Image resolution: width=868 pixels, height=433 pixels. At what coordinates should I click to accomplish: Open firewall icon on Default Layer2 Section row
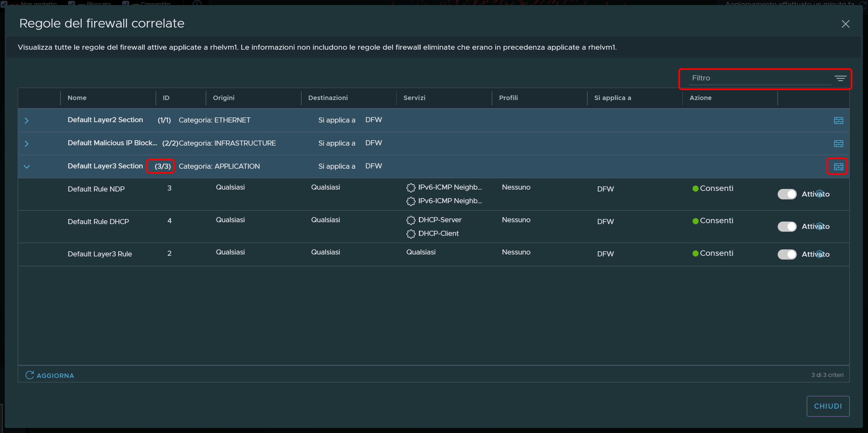click(x=838, y=120)
